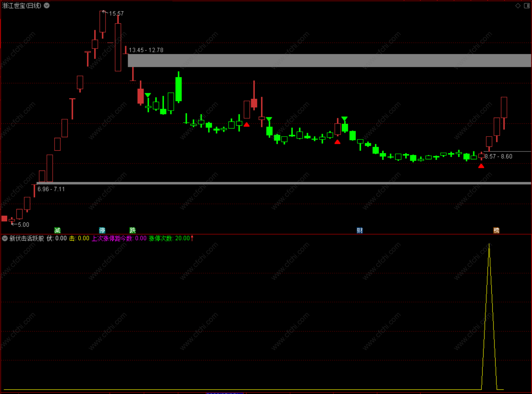
Task: Select the 浙江世宝(日线) chart title
Action: point(22,5)
